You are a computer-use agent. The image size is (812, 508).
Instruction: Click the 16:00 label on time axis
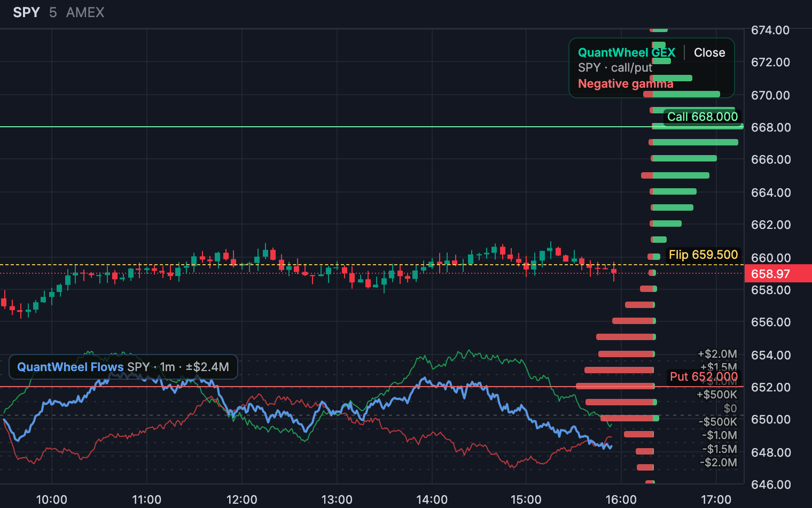621,499
